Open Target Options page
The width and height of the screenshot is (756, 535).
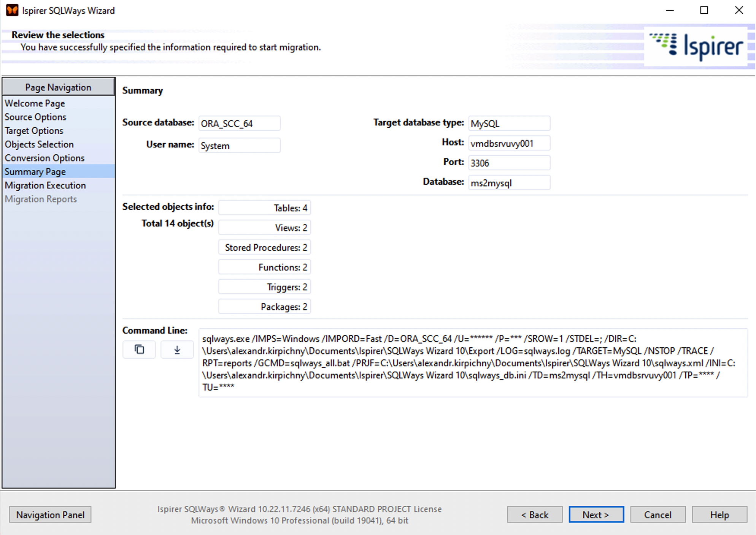point(34,131)
